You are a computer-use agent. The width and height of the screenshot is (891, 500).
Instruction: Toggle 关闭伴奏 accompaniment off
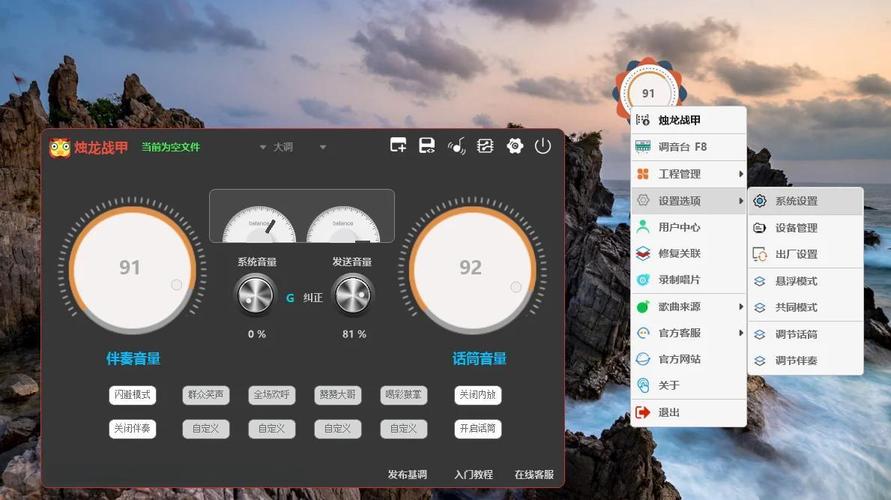click(132, 428)
